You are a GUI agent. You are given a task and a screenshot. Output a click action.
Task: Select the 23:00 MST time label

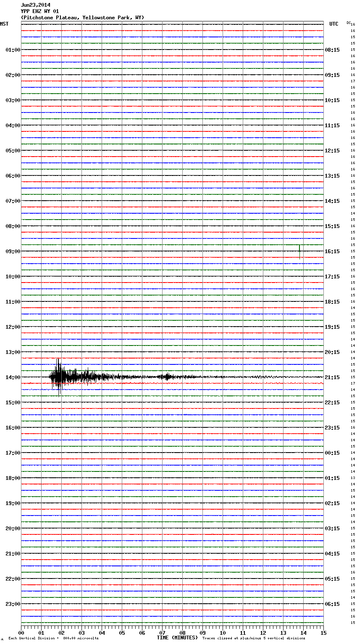13,604
